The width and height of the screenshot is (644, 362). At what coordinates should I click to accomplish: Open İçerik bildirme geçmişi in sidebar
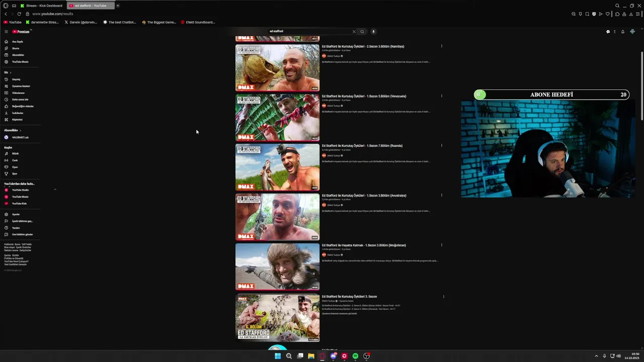[x=22, y=221]
